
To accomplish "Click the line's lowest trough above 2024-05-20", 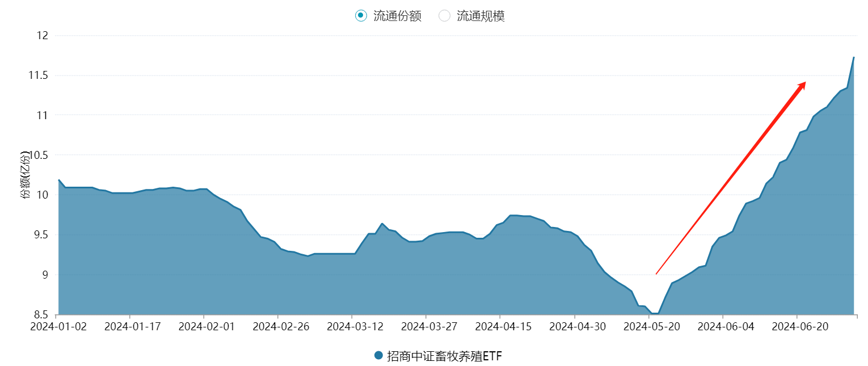I will (655, 313).
